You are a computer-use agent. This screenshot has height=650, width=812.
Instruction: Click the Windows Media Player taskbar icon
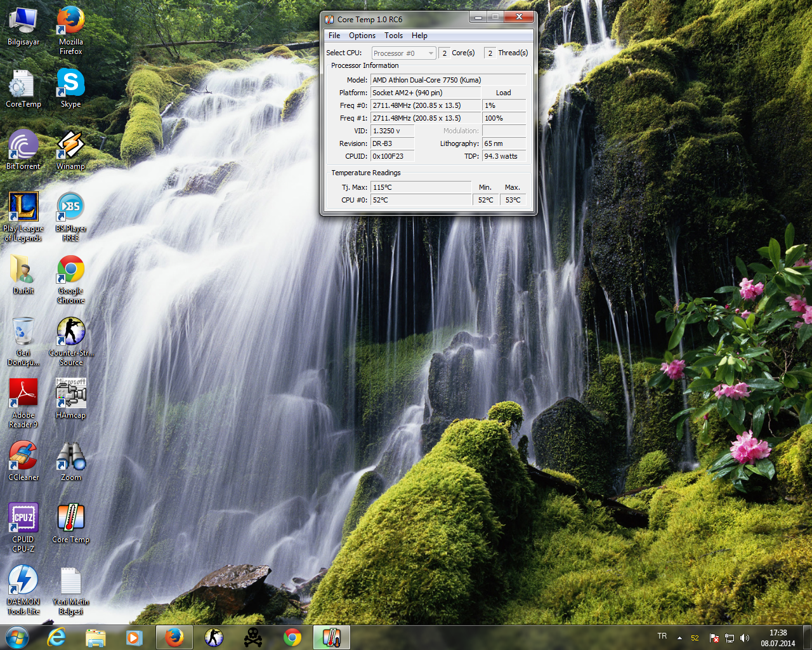pos(134,637)
